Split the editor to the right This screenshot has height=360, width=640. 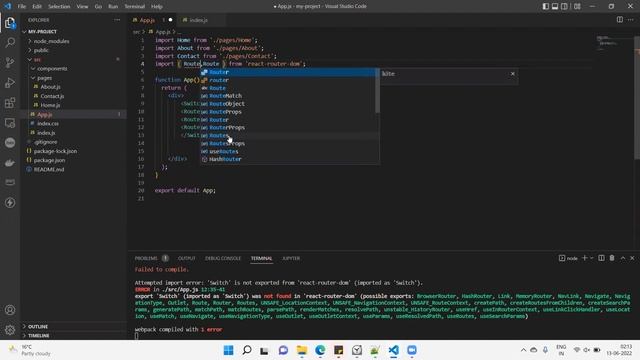pos(620,20)
